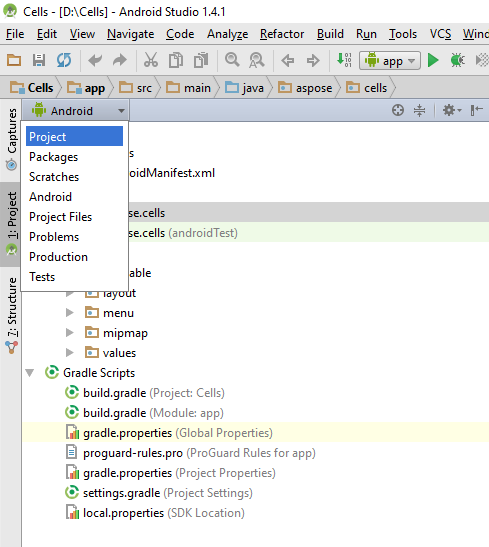The width and height of the screenshot is (489, 547).
Task: Click the Find magnifier icon
Action: (232, 60)
